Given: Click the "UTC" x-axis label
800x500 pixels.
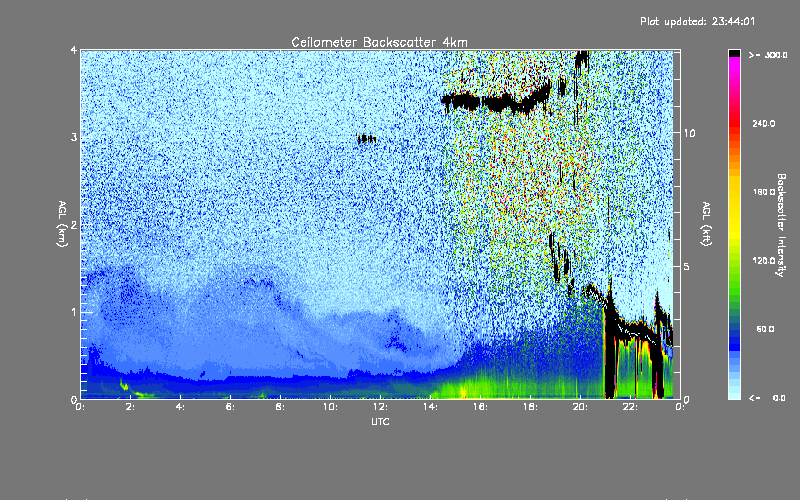Looking at the screenshot, I should (380, 421).
